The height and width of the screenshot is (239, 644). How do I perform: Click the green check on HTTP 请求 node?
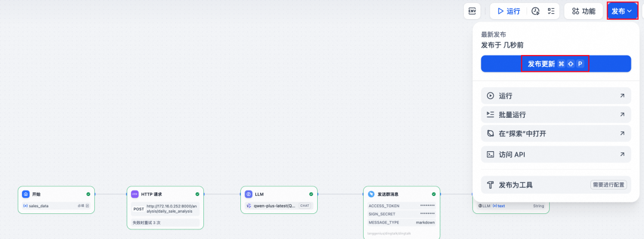click(197, 194)
